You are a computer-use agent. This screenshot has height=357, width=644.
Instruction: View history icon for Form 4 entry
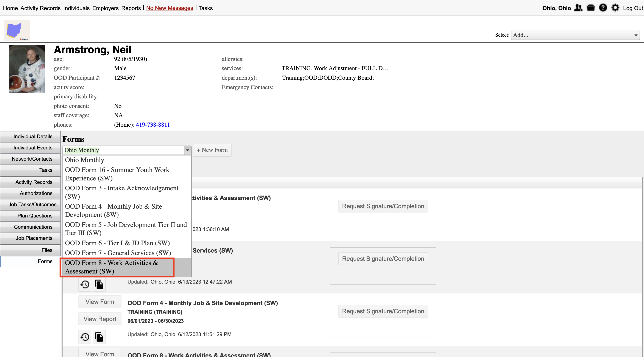coord(85,337)
